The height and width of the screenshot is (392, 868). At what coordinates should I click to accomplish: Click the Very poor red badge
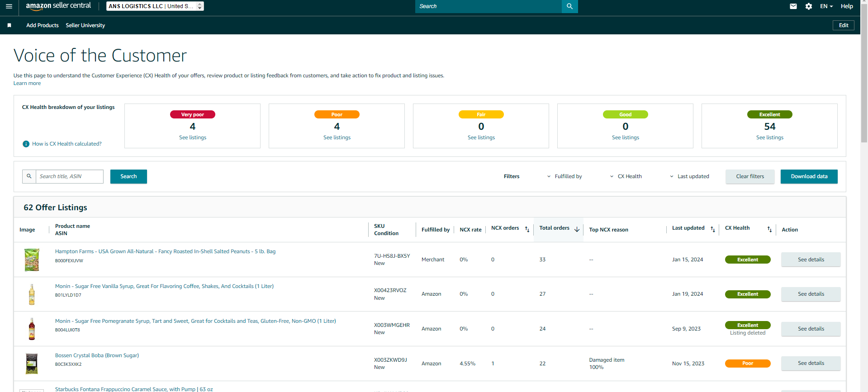pos(193,114)
